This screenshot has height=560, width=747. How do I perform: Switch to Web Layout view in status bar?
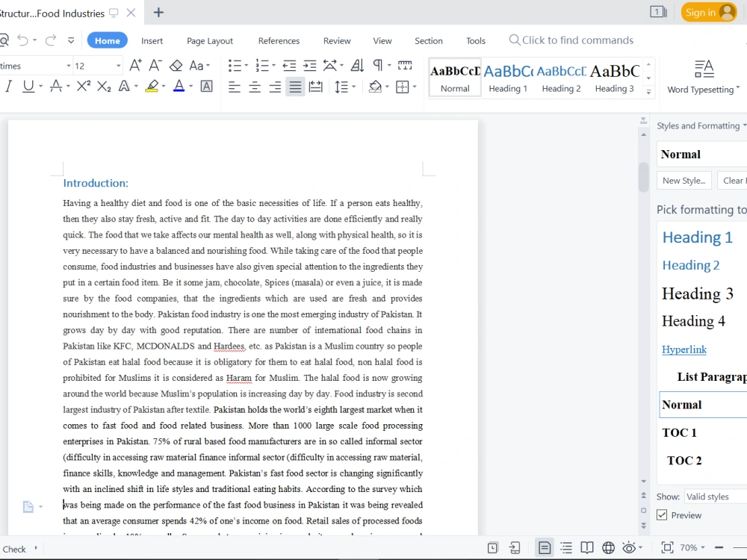[x=608, y=547]
